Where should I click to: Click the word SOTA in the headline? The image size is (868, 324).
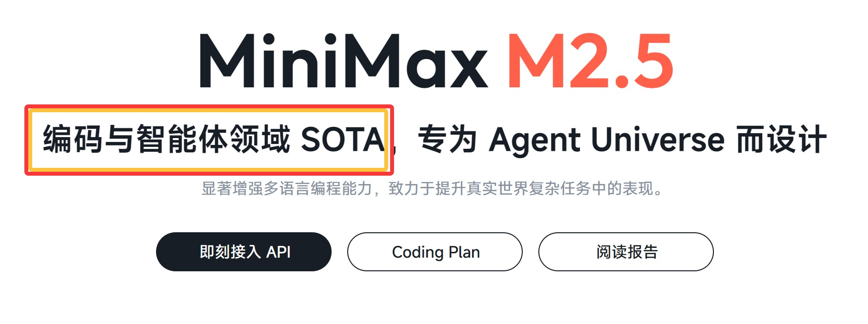[x=343, y=140]
